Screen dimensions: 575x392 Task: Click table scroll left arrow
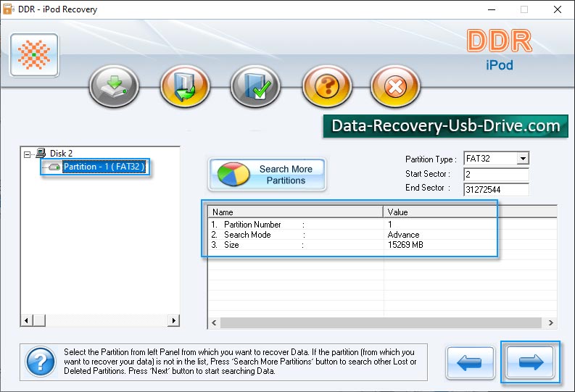[214, 322]
